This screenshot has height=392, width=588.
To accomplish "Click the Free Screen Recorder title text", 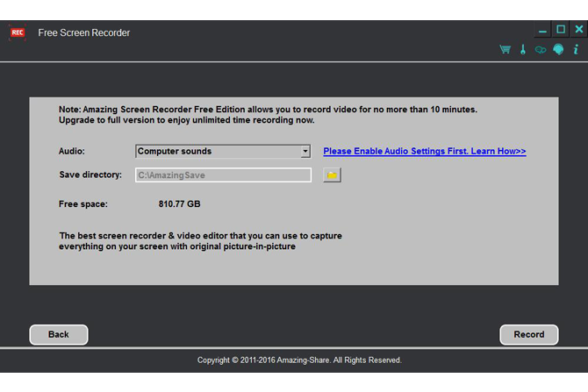I will click(x=84, y=32).
